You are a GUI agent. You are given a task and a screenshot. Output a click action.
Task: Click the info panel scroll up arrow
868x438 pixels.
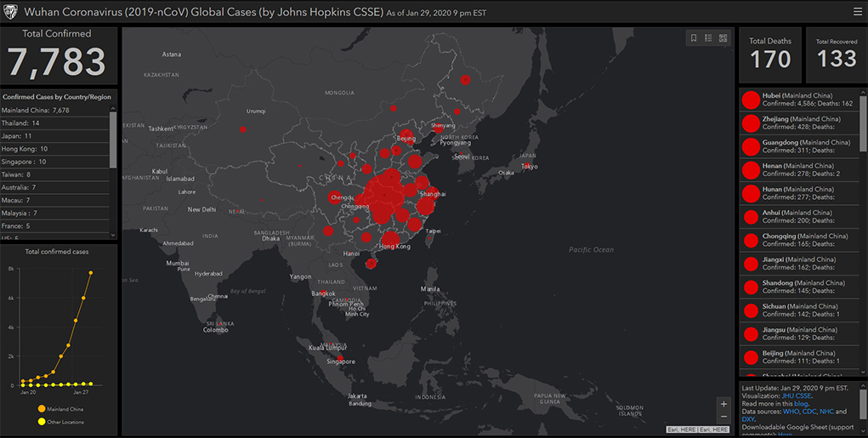click(863, 384)
